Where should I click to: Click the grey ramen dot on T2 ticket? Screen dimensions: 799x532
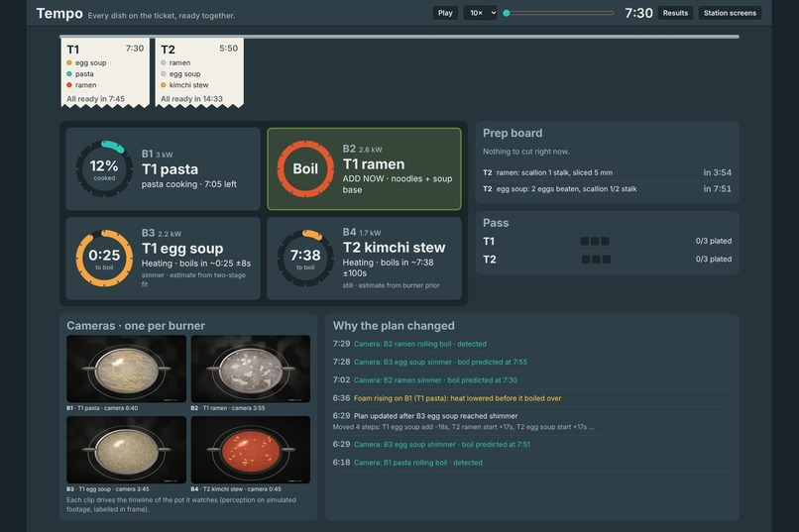pos(163,62)
